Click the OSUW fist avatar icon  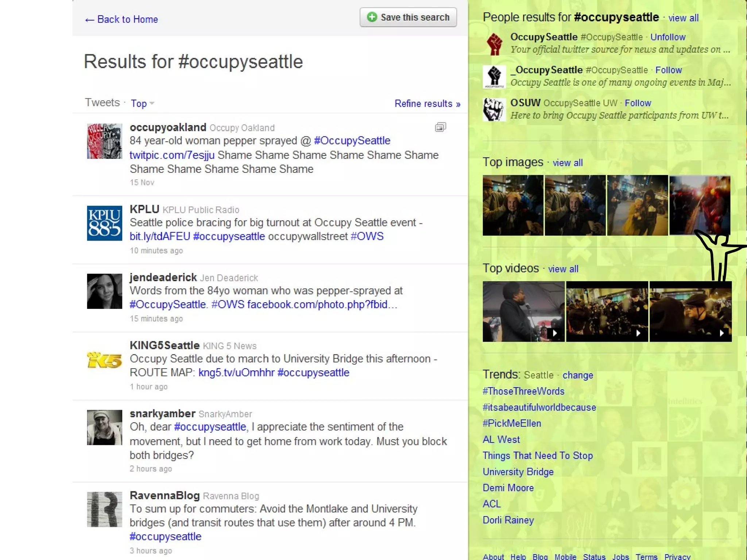coord(494,109)
